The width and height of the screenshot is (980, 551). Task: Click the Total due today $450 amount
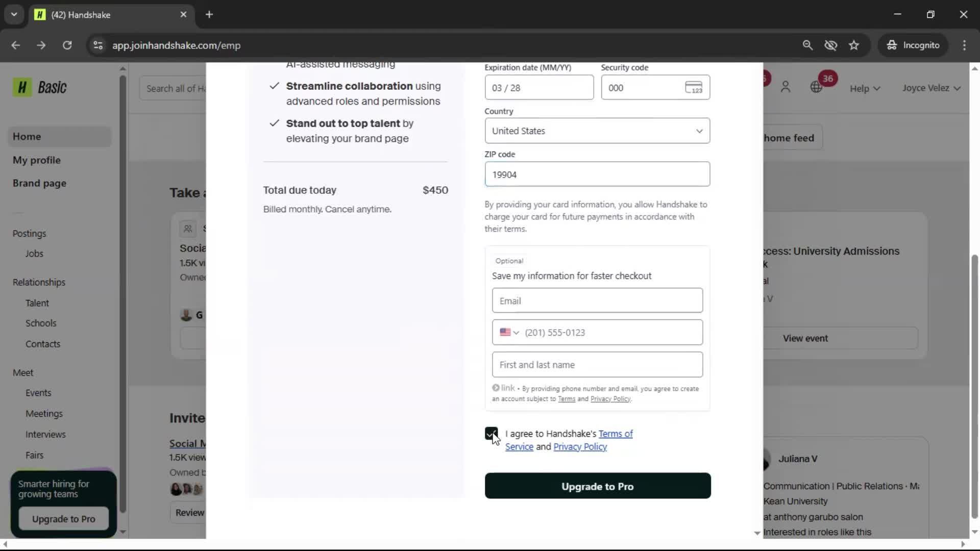(435, 190)
